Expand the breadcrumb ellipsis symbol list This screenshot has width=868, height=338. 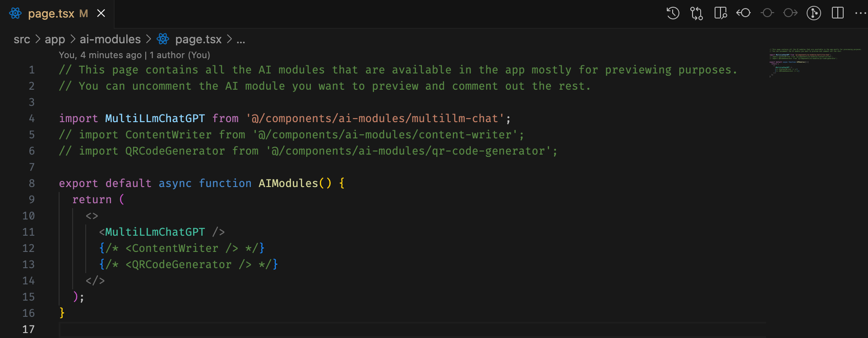click(x=241, y=40)
